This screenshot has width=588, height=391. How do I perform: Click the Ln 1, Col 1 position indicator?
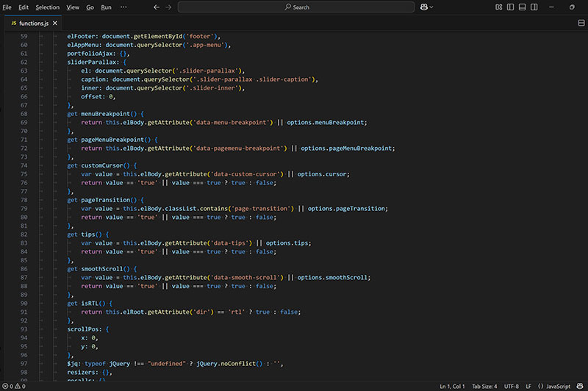(x=452, y=386)
